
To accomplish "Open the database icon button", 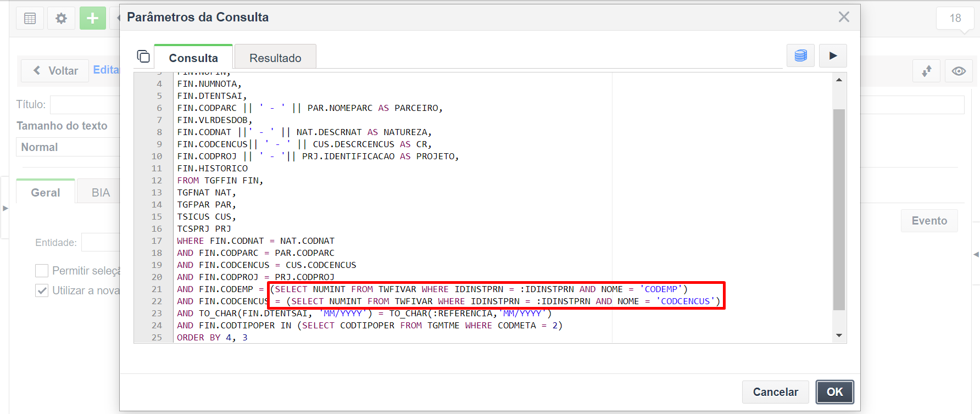I will [800, 55].
